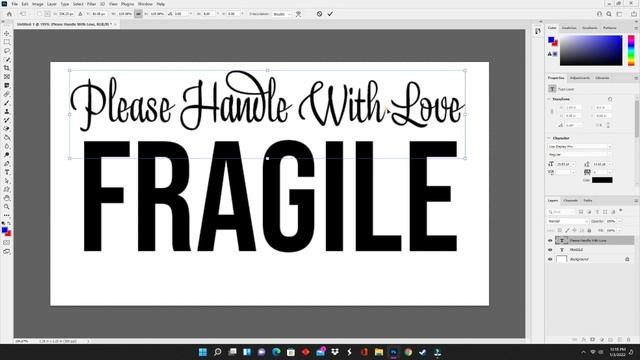Open the search icon at top right
This screenshot has height=360, width=640.
coord(609,14)
